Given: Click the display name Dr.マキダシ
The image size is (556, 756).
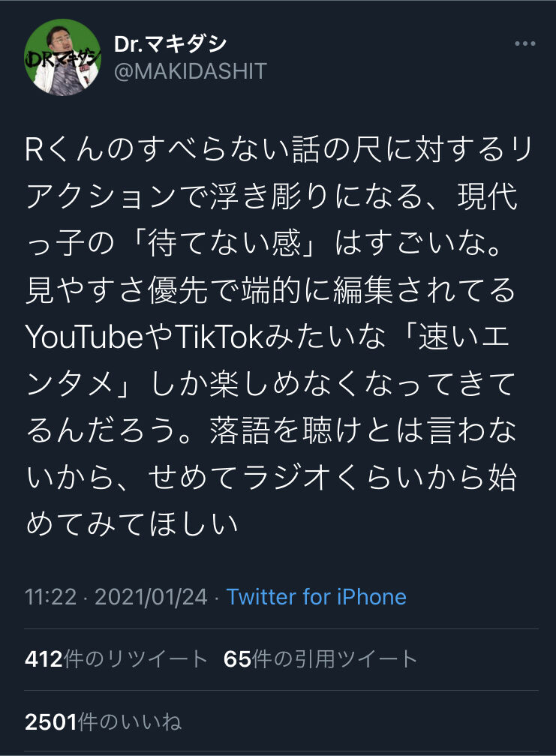Looking at the screenshot, I should (x=170, y=44).
